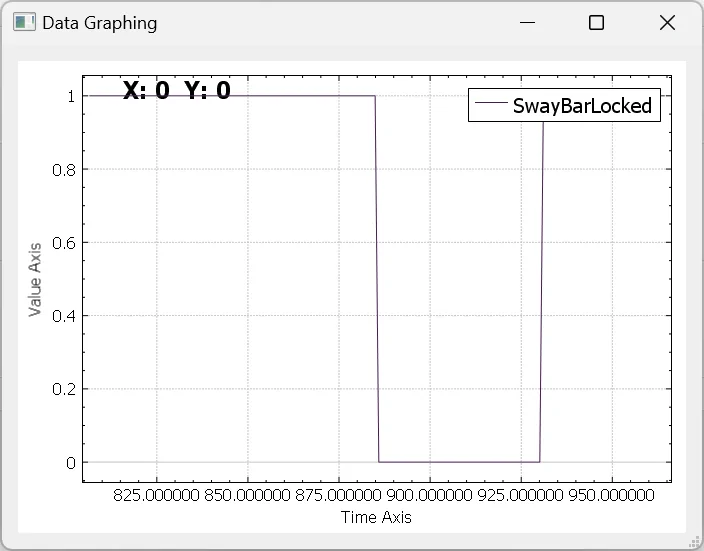Click the 1 value tick label

tap(71, 97)
